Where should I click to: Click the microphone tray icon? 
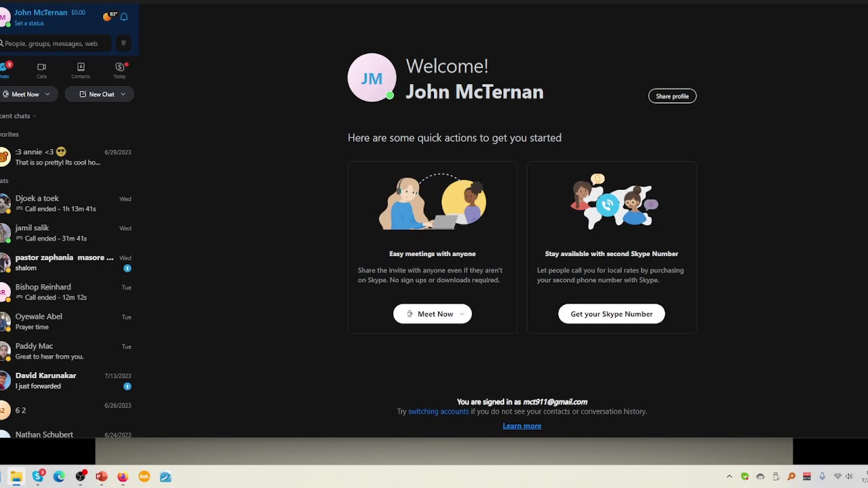[x=823, y=476]
